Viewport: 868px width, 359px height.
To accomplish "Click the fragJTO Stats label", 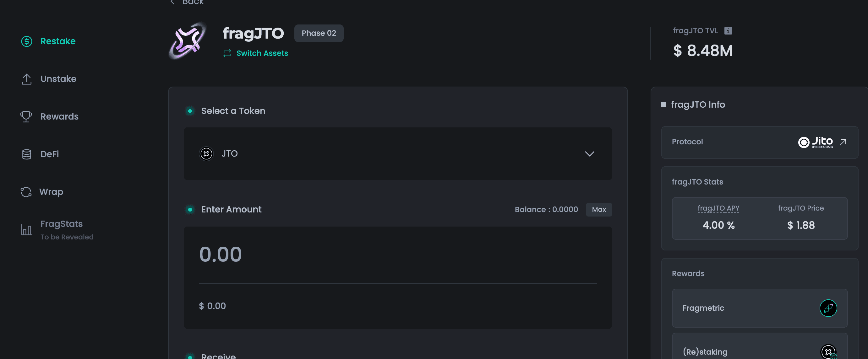I will pyautogui.click(x=697, y=182).
